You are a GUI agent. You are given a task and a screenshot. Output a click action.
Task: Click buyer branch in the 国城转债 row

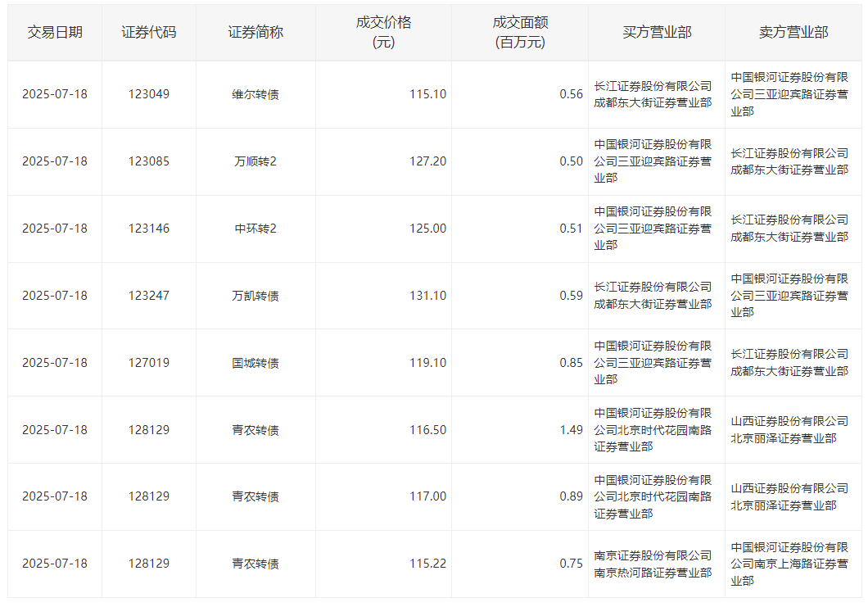click(653, 363)
